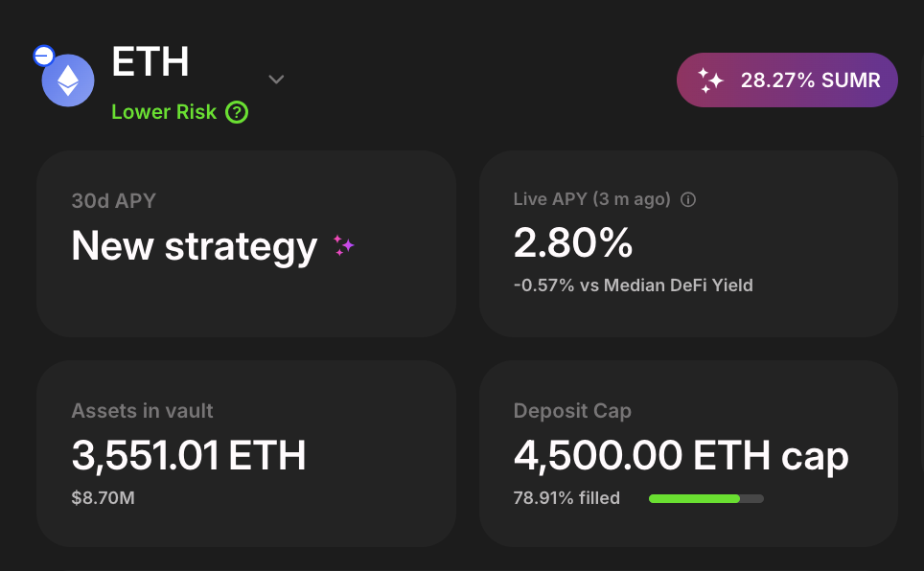
Task: Click the Median DeFi Yield comparison text
Action: pyautogui.click(x=633, y=285)
